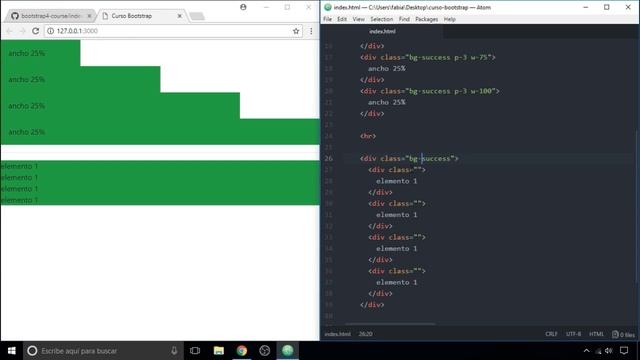Change HTML grammar selector in status bar

(596, 334)
